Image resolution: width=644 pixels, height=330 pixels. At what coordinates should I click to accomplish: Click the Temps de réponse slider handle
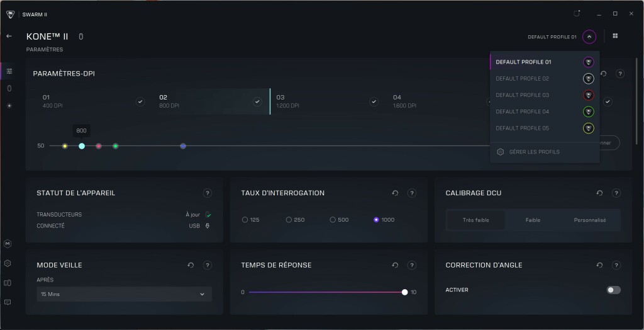(404, 292)
